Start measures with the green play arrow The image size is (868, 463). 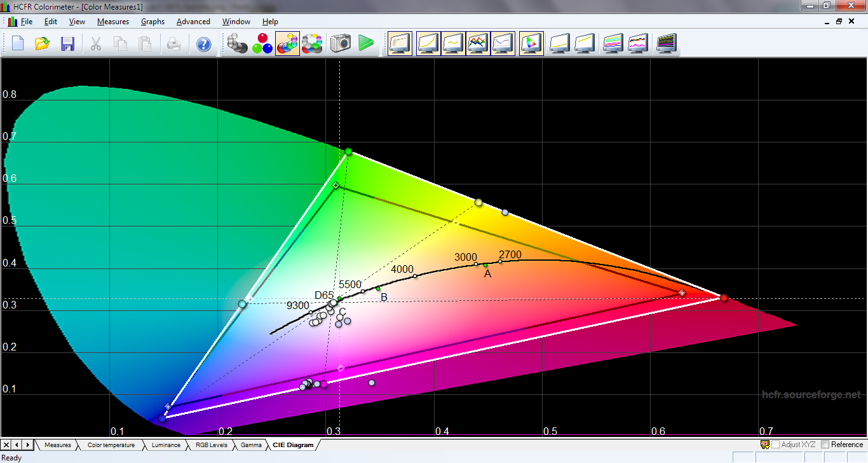[365, 44]
